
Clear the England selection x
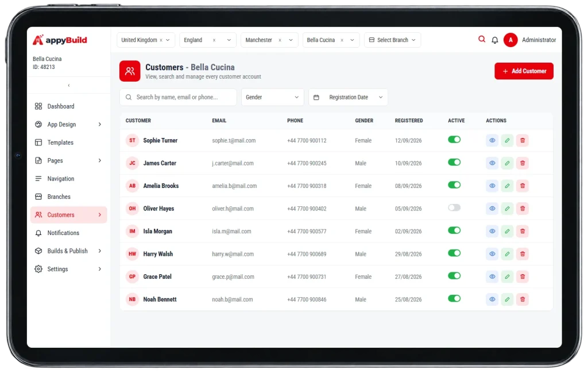[214, 40]
